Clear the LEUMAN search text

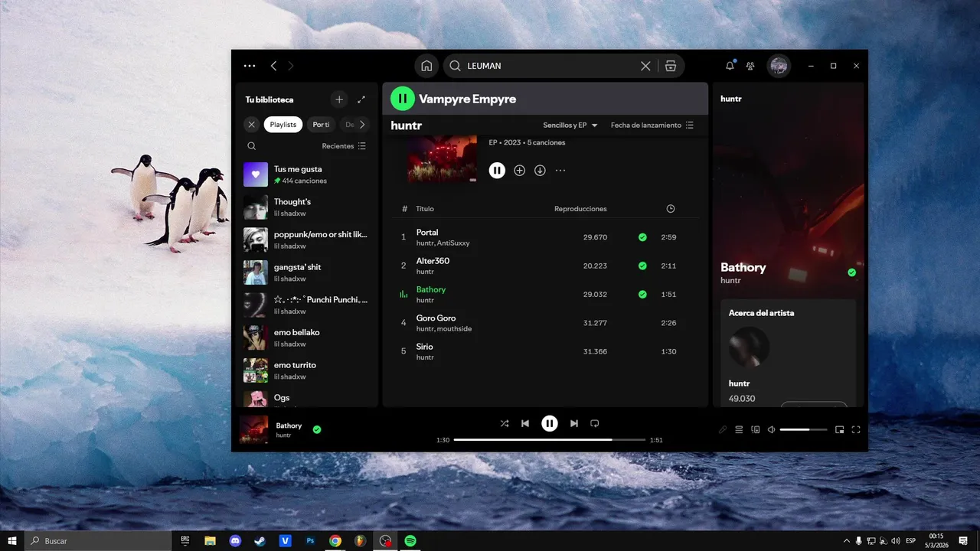click(645, 66)
